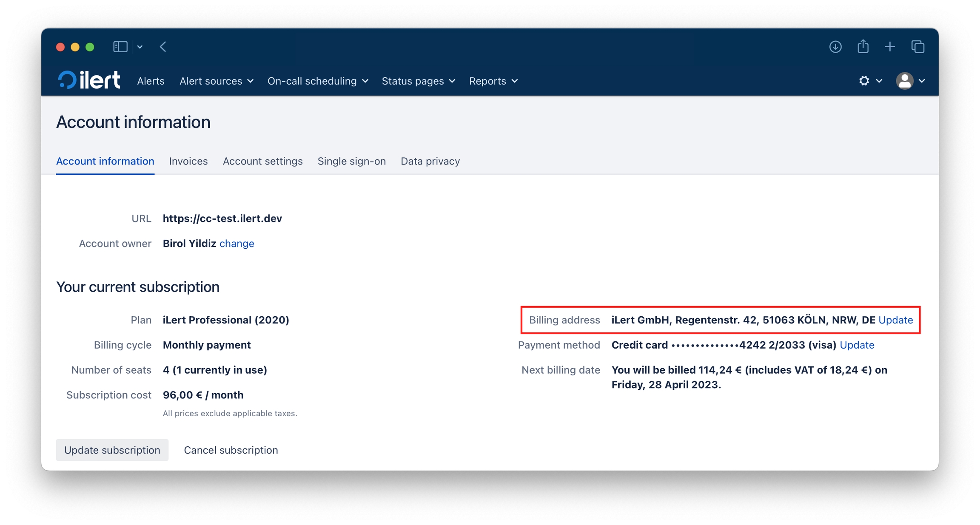
Task: Show the tab overview icon
Action: pos(917,47)
